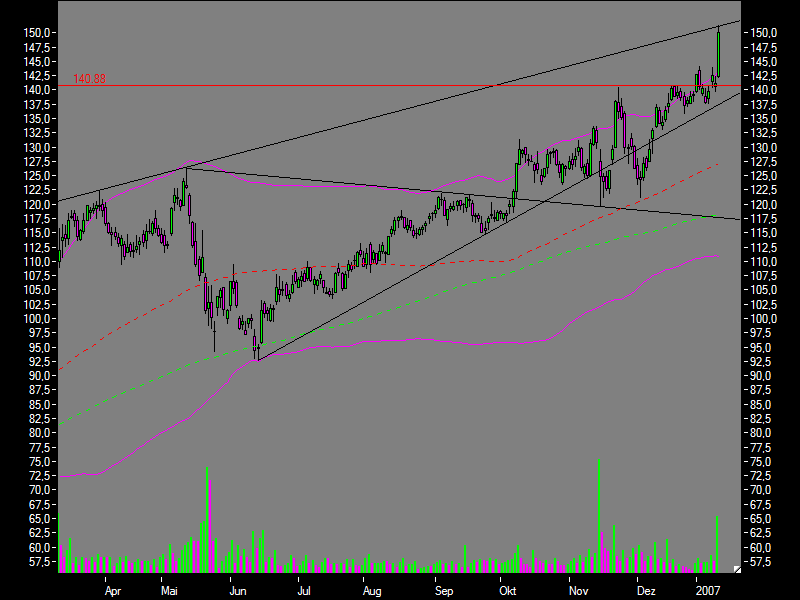Click the Jun month marker

point(238,591)
